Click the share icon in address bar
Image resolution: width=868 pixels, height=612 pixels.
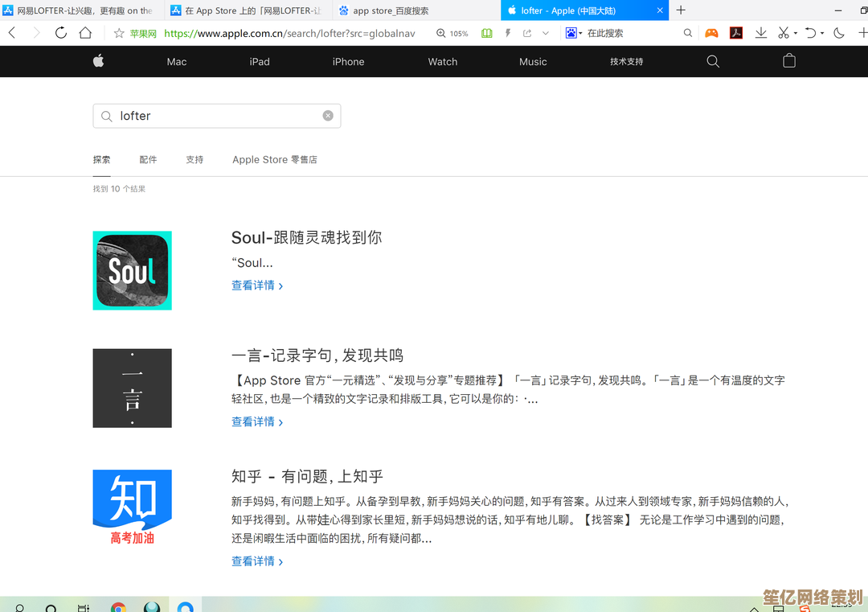click(x=527, y=33)
